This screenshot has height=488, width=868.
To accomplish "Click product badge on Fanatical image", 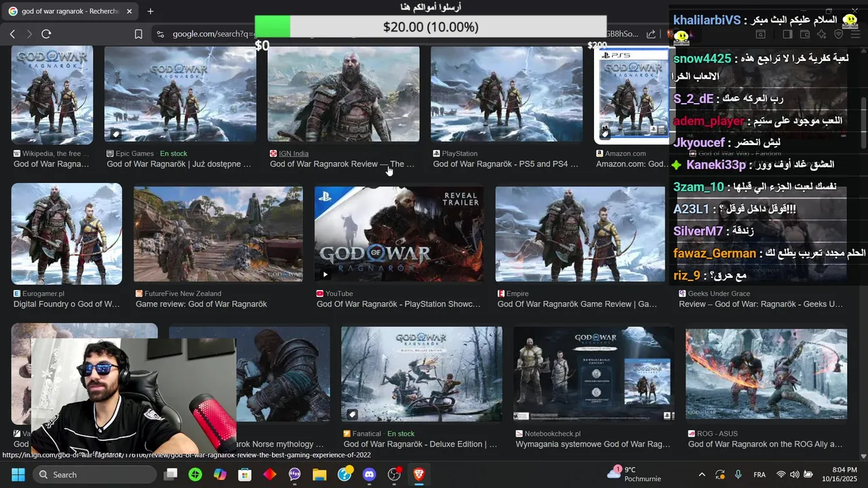I will pos(352,413).
